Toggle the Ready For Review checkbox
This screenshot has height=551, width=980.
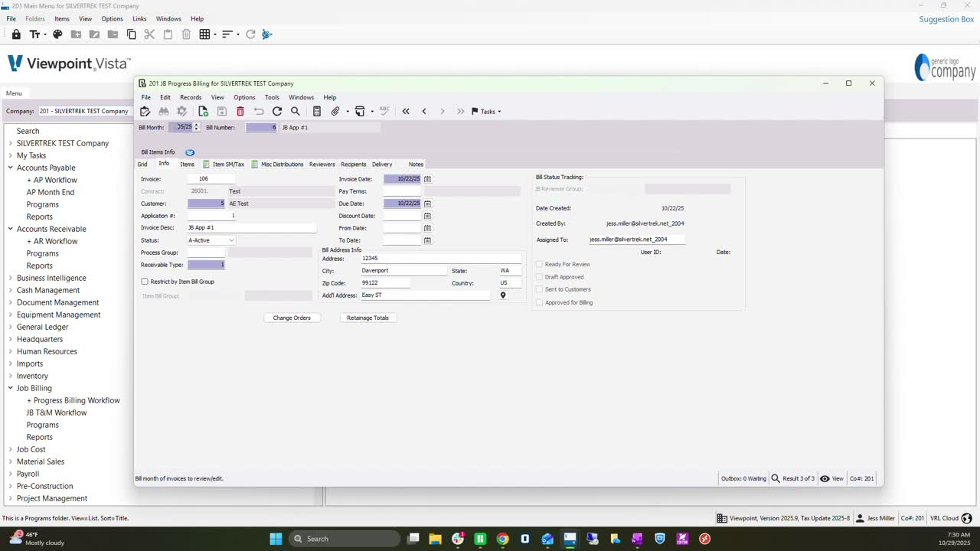coord(539,265)
